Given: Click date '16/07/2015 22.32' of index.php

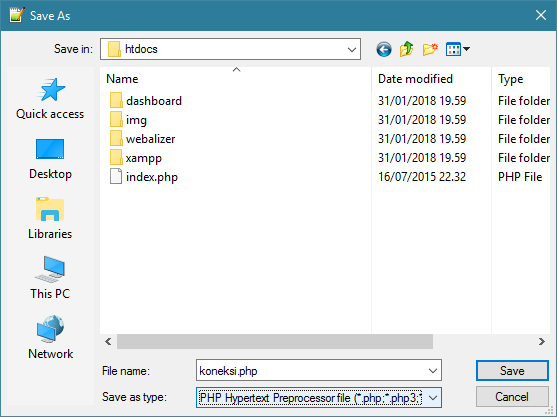Looking at the screenshot, I should coord(422,177).
